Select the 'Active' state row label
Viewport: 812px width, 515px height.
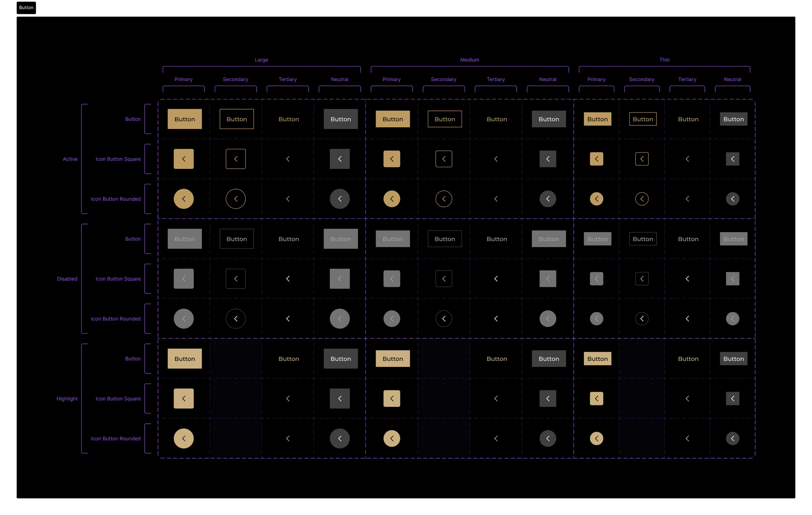pos(70,159)
